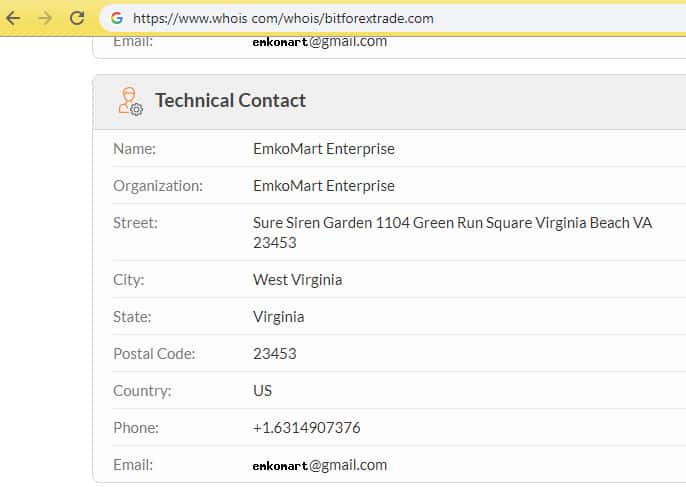Click the Technical Contact heading
Image resolution: width=686 pixels, height=487 pixels.
pos(230,100)
